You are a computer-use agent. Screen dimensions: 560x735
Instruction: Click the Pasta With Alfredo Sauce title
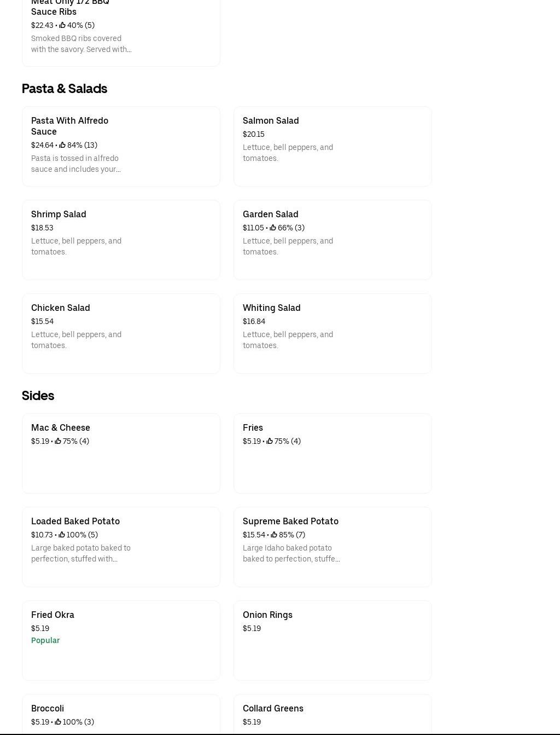[69, 126]
